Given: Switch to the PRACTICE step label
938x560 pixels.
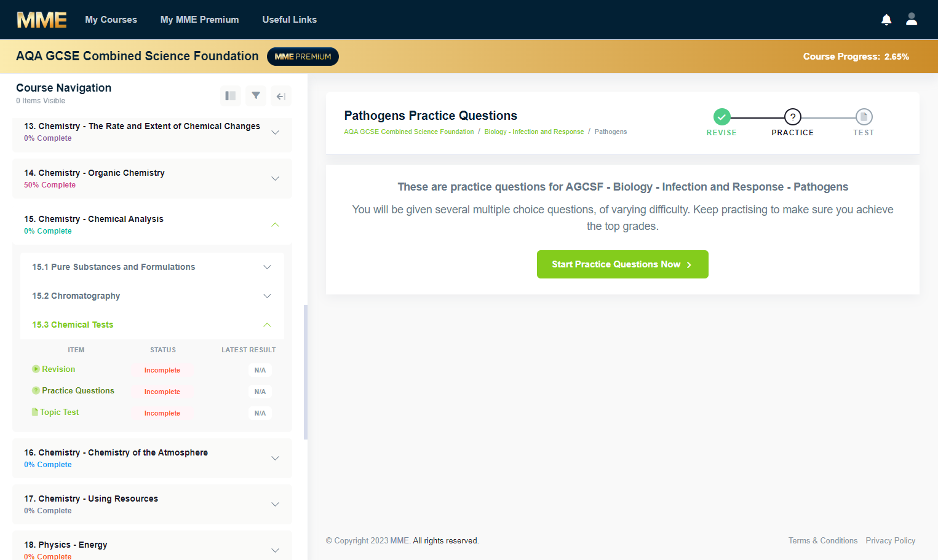Looking at the screenshot, I should click(x=793, y=133).
